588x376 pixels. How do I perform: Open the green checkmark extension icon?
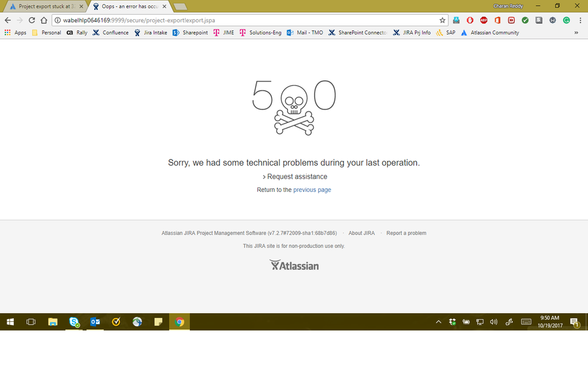(x=525, y=20)
